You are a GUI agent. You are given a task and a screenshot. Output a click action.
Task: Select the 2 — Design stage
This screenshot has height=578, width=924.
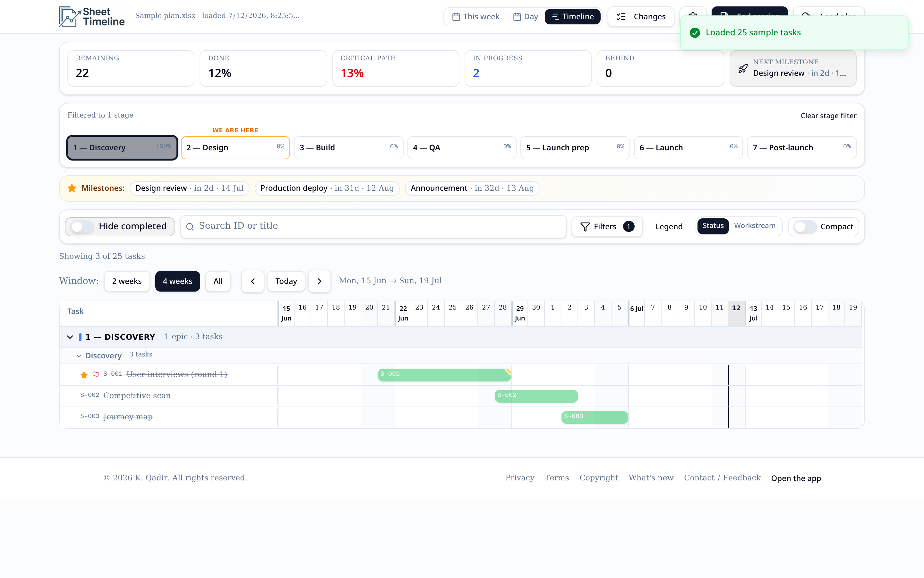coord(235,148)
